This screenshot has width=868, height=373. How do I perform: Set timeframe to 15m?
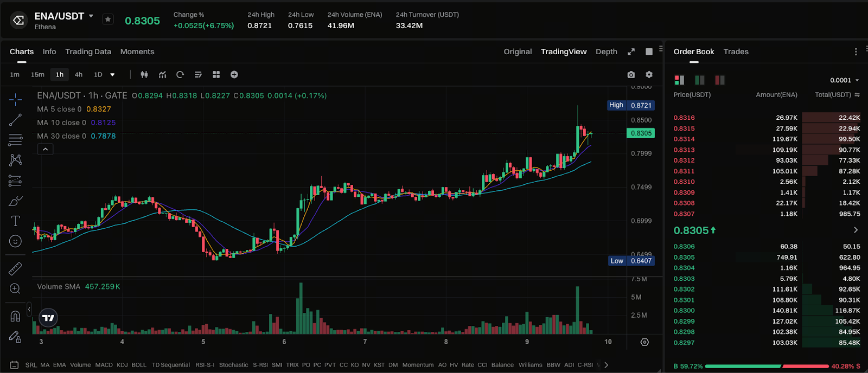tap(37, 75)
